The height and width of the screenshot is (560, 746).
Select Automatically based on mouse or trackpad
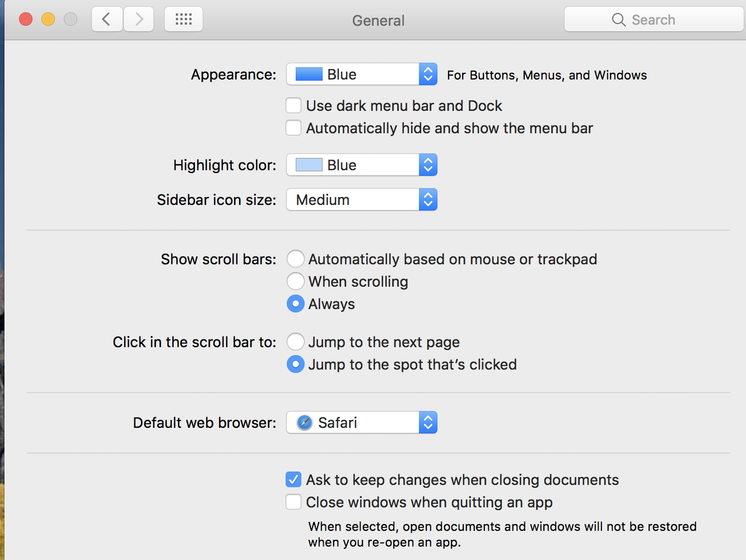(296, 259)
